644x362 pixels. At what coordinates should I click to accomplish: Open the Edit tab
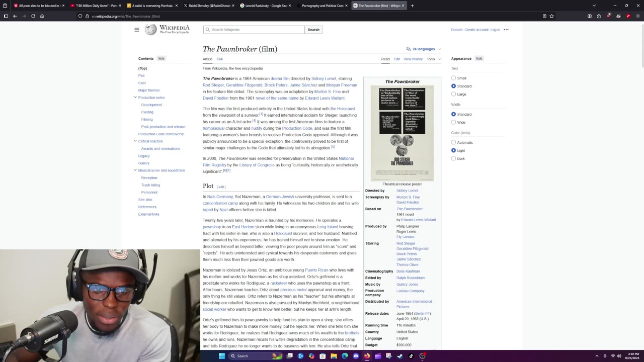[x=396, y=59]
